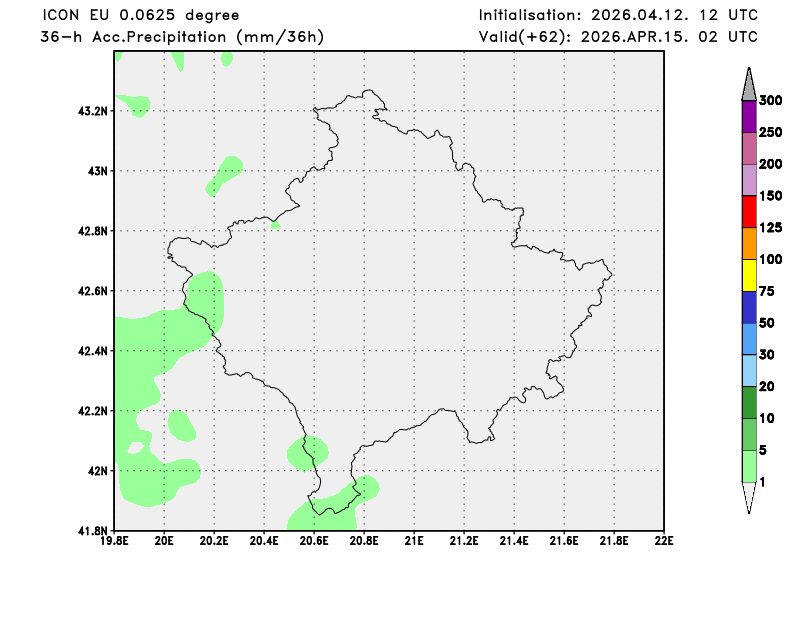Click the light green 1-5 legend swatch

point(748,466)
